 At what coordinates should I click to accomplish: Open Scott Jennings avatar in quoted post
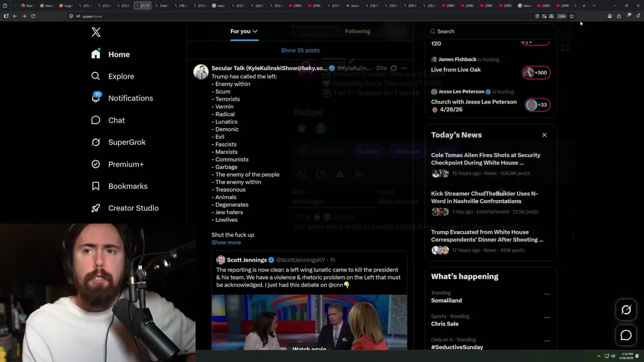click(x=220, y=260)
